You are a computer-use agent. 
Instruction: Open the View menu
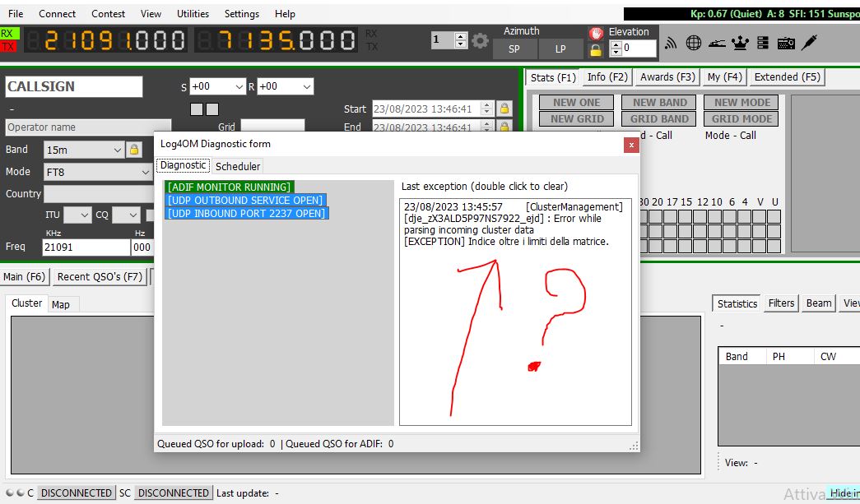[151, 14]
